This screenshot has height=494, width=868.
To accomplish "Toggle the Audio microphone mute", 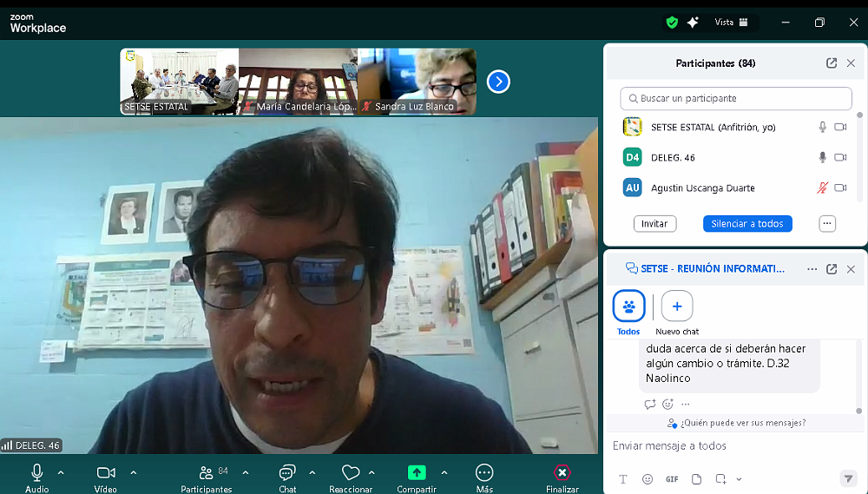I will (x=36, y=472).
